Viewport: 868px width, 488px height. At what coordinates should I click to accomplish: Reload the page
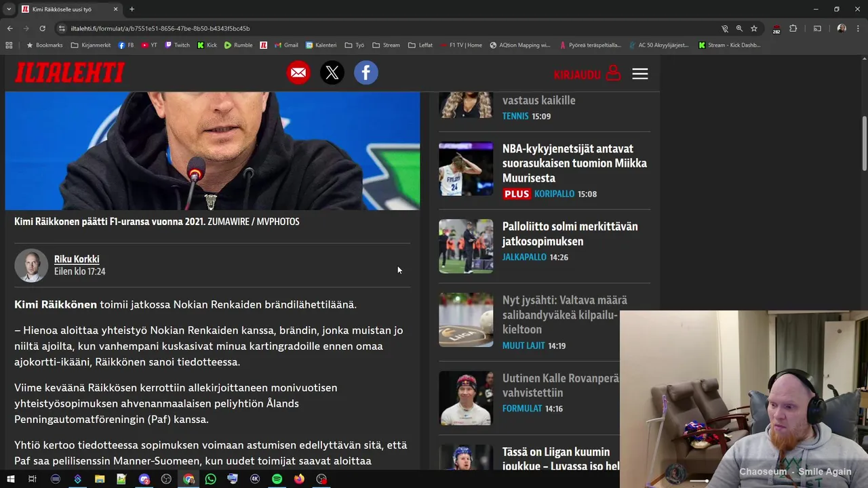click(42, 28)
